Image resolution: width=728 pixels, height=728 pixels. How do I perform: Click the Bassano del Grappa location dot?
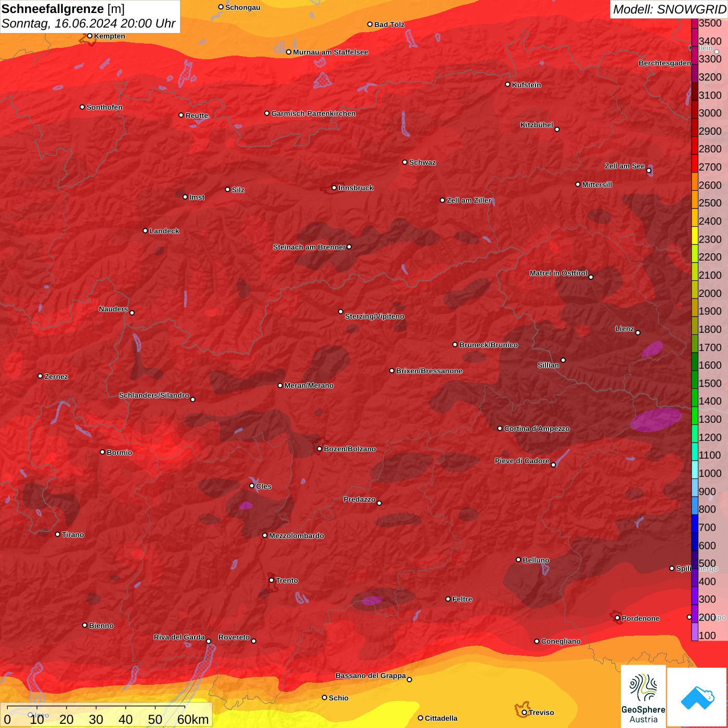409,679
